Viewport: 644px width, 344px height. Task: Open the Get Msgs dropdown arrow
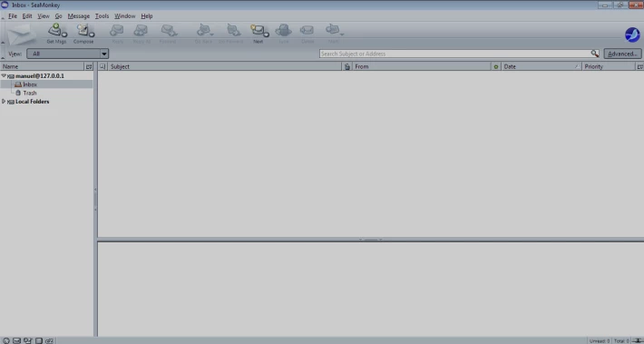tap(64, 34)
